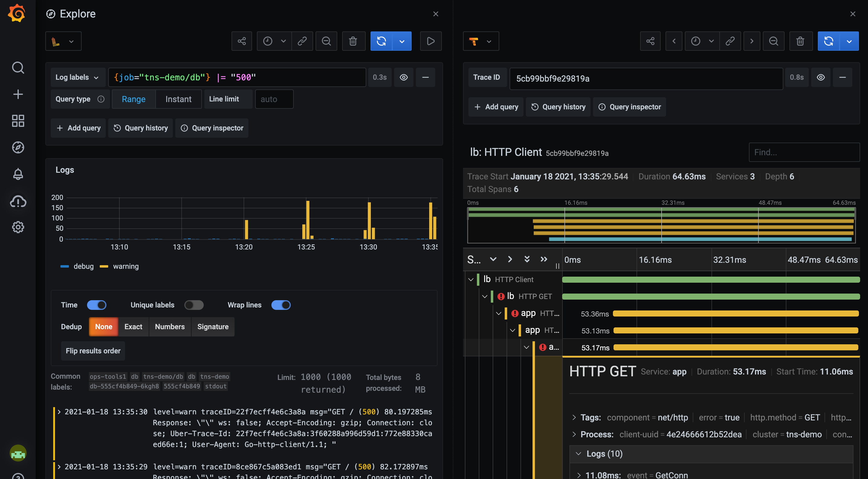This screenshot has height=479, width=868.
Task: Clear the left query with the trash icon
Action: pyautogui.click(x=353, y=41)
